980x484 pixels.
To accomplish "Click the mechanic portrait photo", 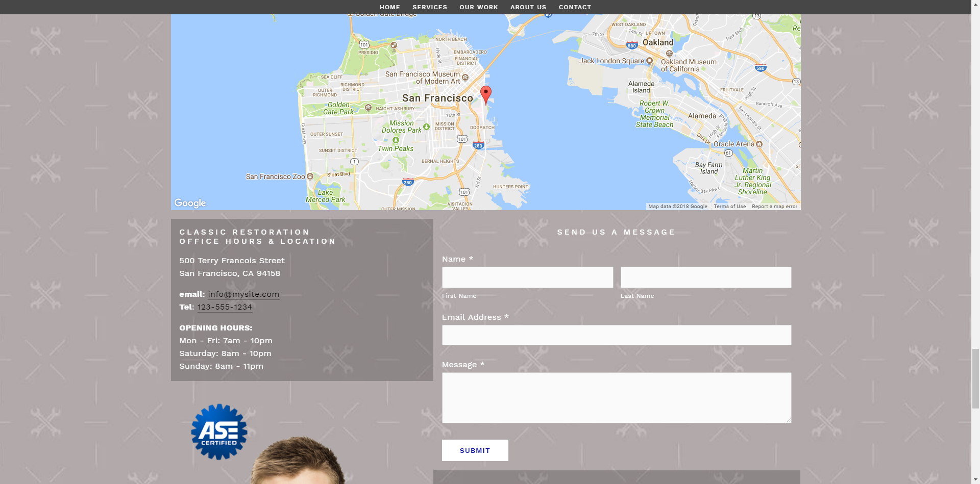I will (x=299, y=460).
